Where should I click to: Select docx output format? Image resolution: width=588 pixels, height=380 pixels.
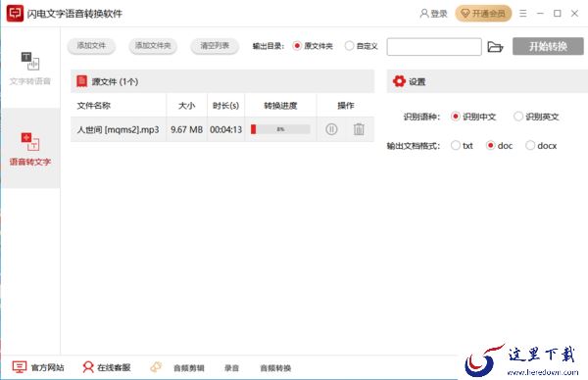coord(530,145)
